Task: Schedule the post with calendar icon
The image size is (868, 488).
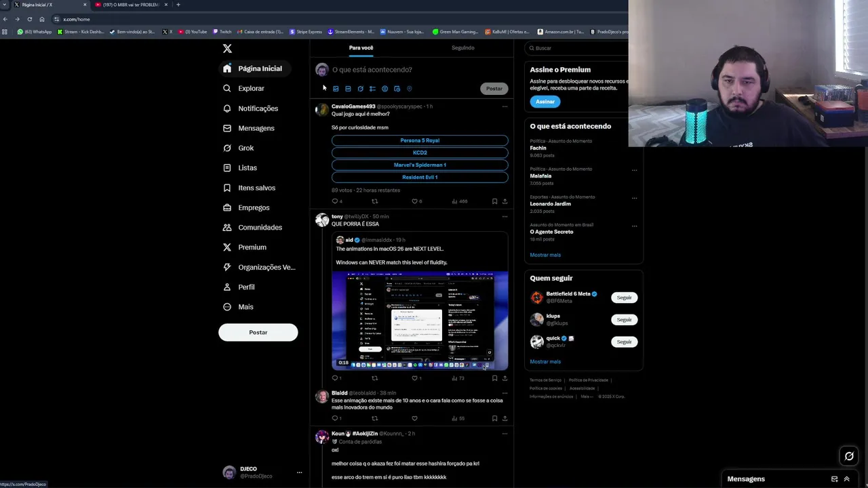Action: pos(397,89)
